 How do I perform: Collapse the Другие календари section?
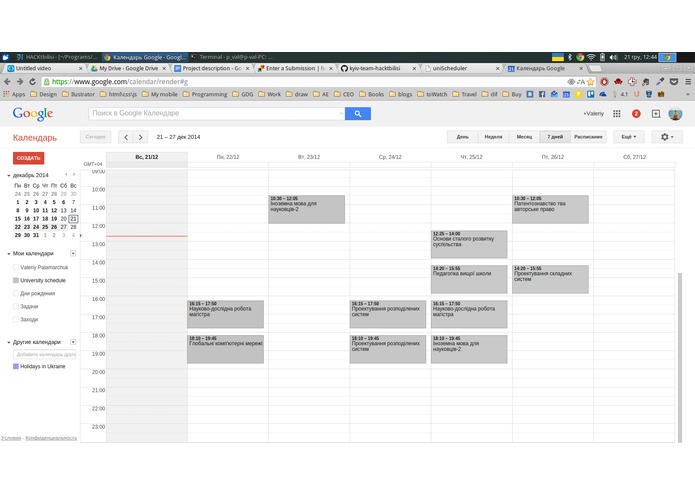point(8,342)
